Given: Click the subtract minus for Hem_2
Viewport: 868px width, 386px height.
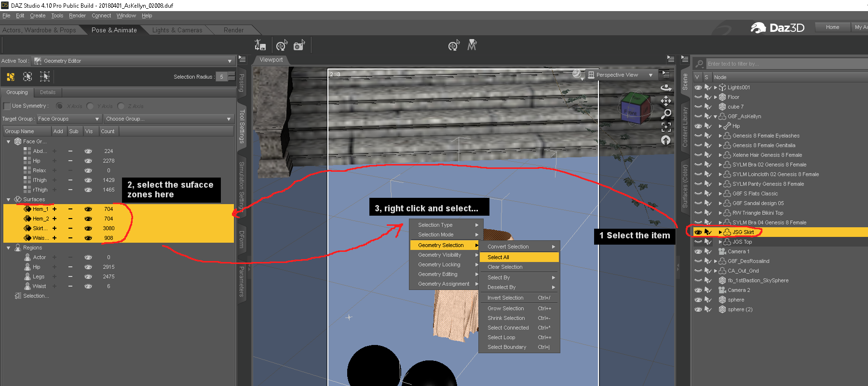Looking at the screenshot, I should coord(70,219).
